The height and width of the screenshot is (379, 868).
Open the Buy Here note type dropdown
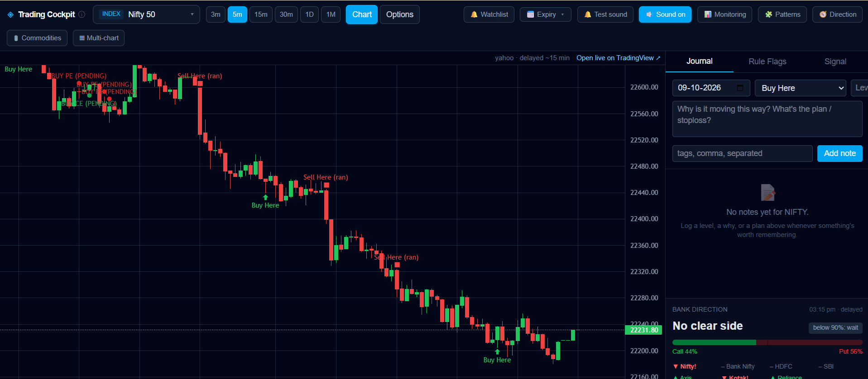tap(801, 88)
